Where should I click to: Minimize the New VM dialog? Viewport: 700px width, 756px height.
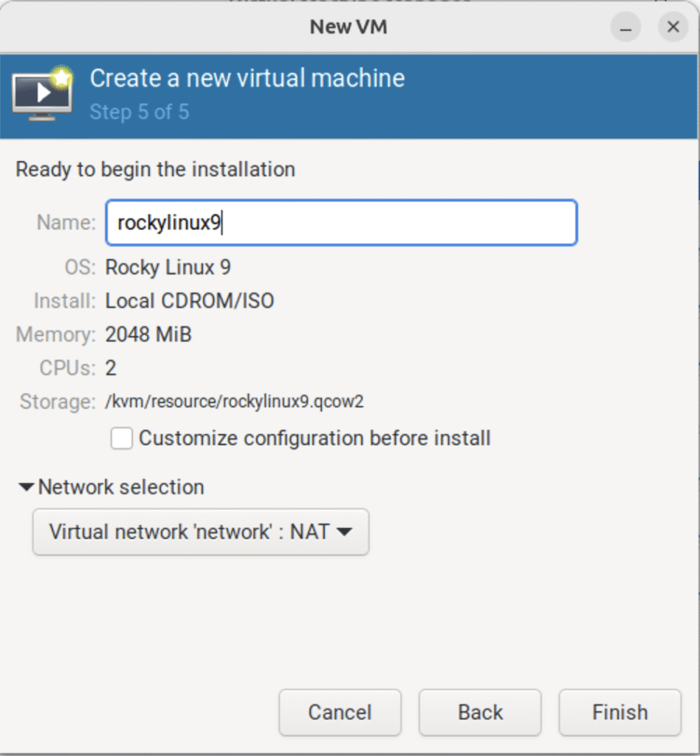coord(625,27)
